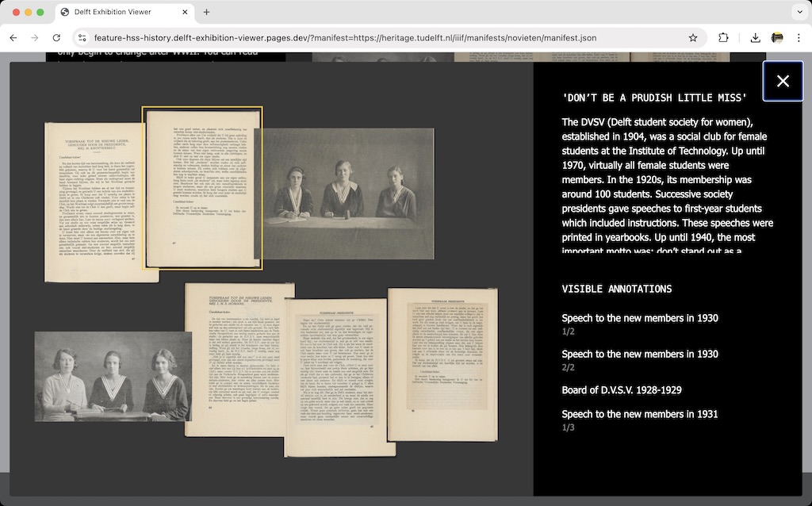Close the annotation overlay with the X button
This screenshot has height=506, width=812.
coord(783,81)
